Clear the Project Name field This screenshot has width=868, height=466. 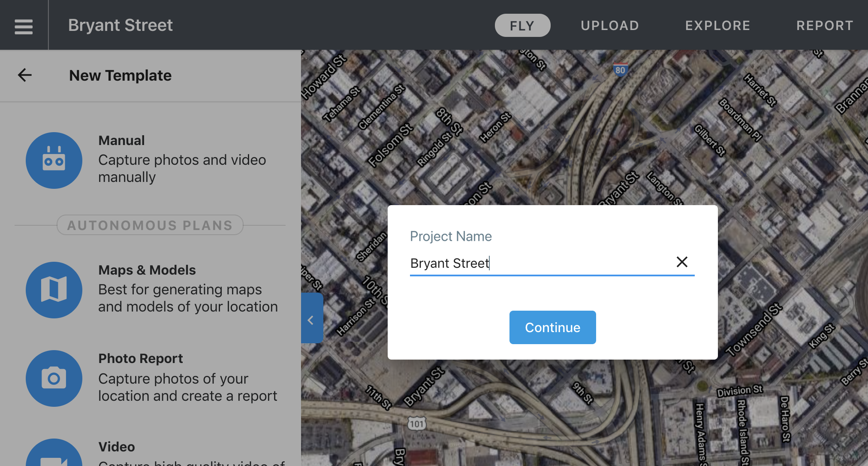coord(682,262)
